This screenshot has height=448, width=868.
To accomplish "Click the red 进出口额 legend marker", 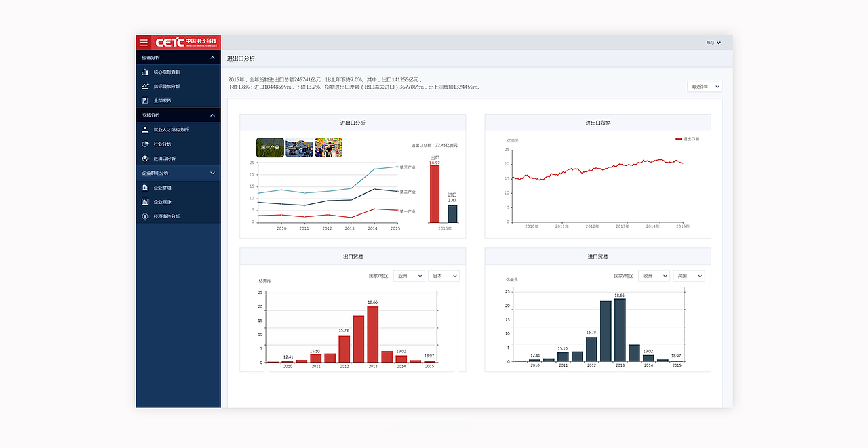I will coord(679,138).
